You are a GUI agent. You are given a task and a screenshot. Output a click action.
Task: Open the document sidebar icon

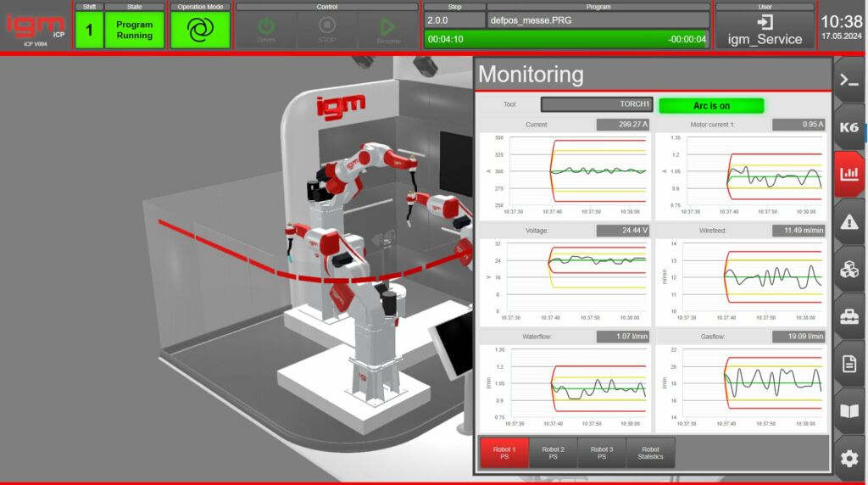(849, 364)
